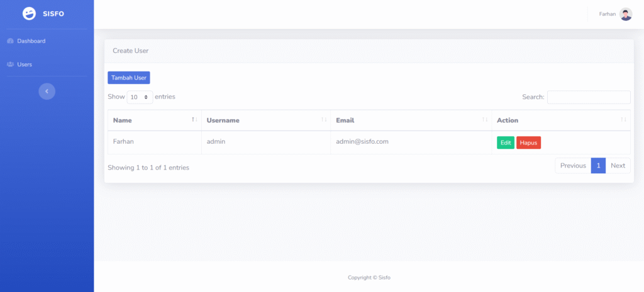Click the red Hapus button for Farhan

click(528, 143)
